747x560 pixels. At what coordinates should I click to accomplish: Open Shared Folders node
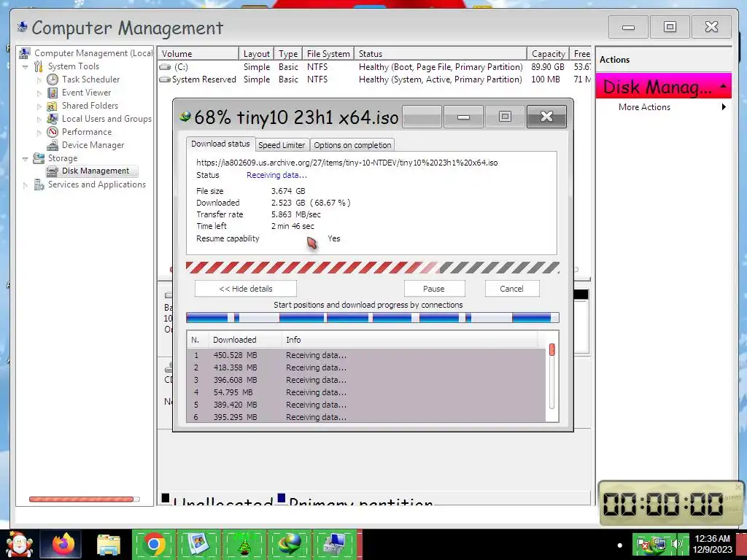pyautogui.click(x=90, y=106)
